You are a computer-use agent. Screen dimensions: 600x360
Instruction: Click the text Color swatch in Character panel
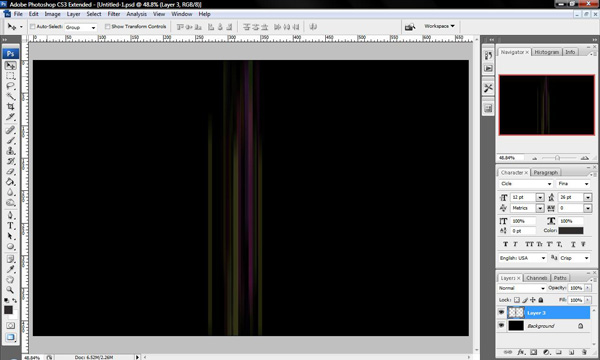tap(571, 231)
